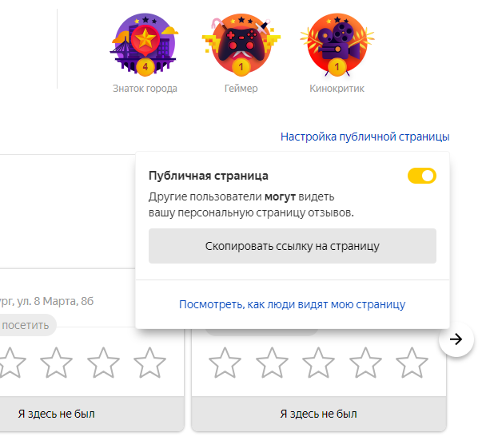Click the Знаток города badge icon
The height and width of the screenshot is (448, 490).
coord(145,45)
